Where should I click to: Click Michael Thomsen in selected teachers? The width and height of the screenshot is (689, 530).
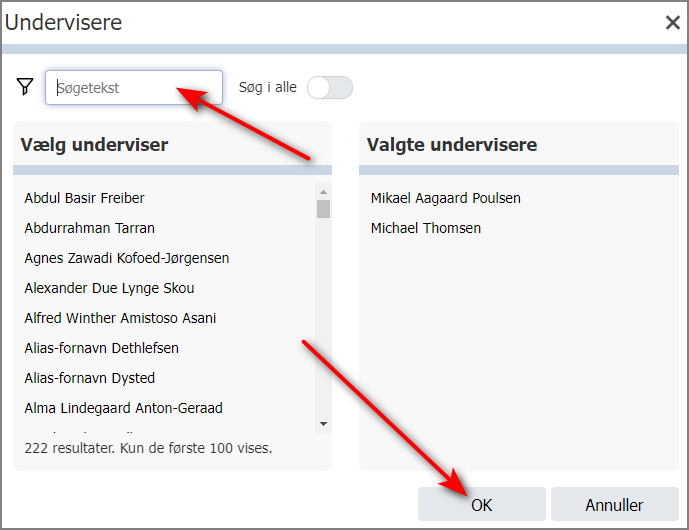click(x=426, y=228)
